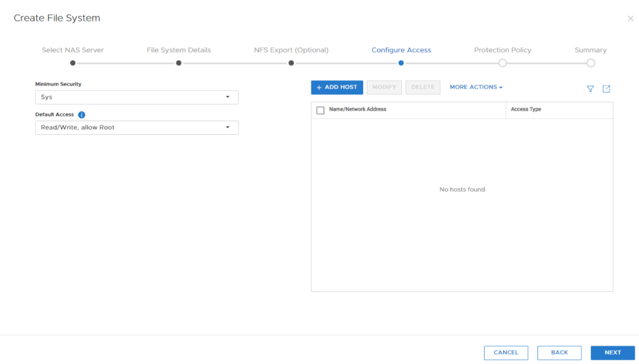Screen dimensions: 639x364
Task: Toggle the checkbox in host table header
Action: (320, 110)
